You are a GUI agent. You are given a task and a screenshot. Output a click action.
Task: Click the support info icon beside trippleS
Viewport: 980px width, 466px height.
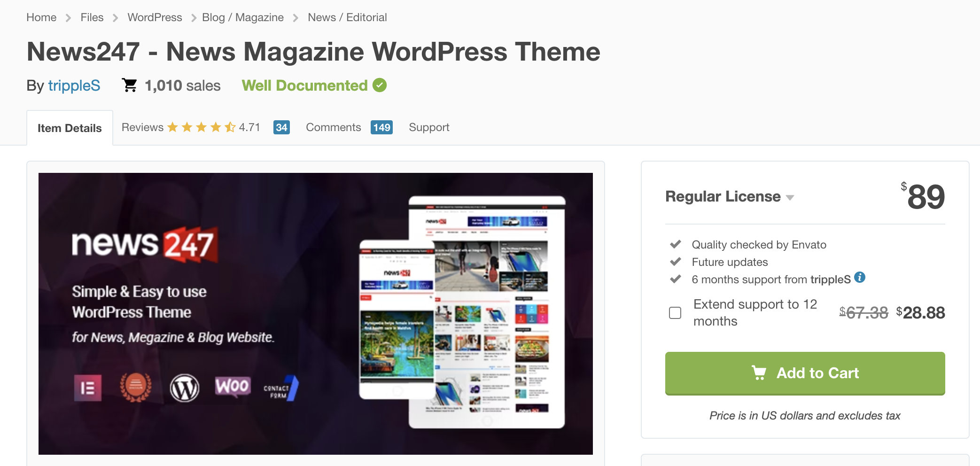click(860, 277)
